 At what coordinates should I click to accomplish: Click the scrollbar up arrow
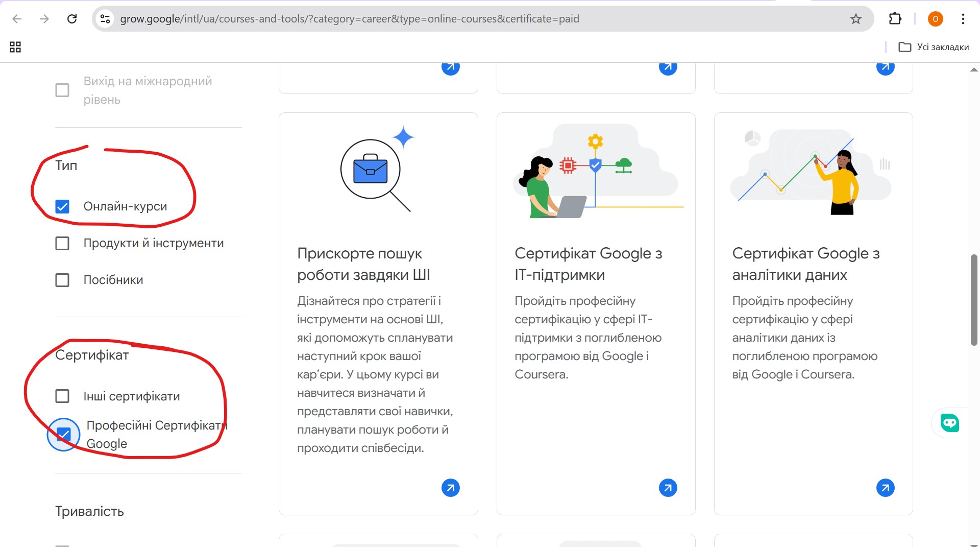click(x=974, y=69)
